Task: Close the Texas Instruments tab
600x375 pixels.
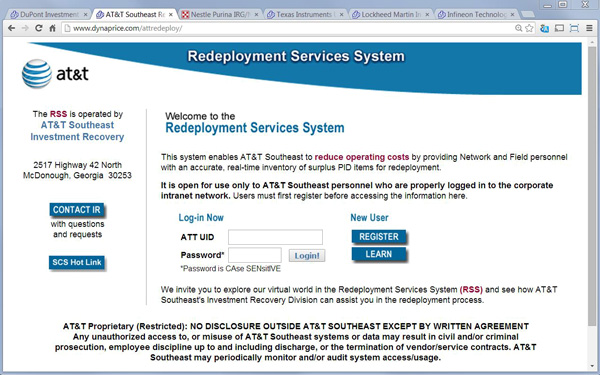Action: coord(342,15)
